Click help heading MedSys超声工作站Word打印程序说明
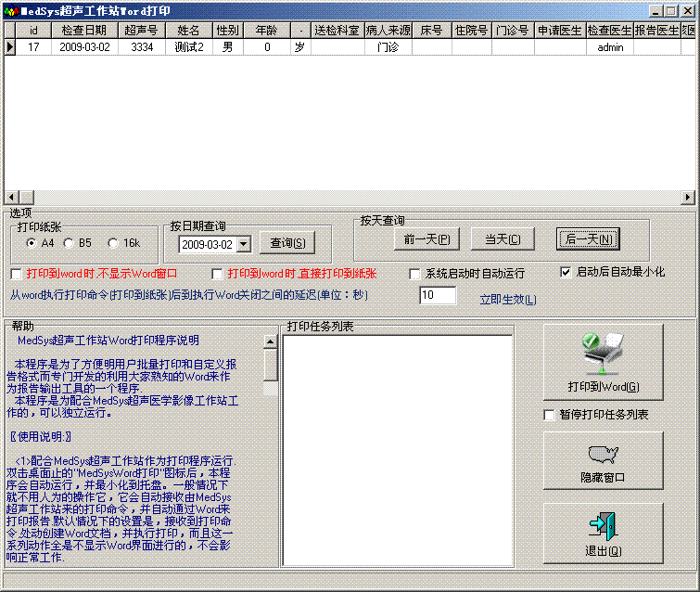The width and height of the screenshot is (700, 592). pyautogui.click(x=108, y=341)
